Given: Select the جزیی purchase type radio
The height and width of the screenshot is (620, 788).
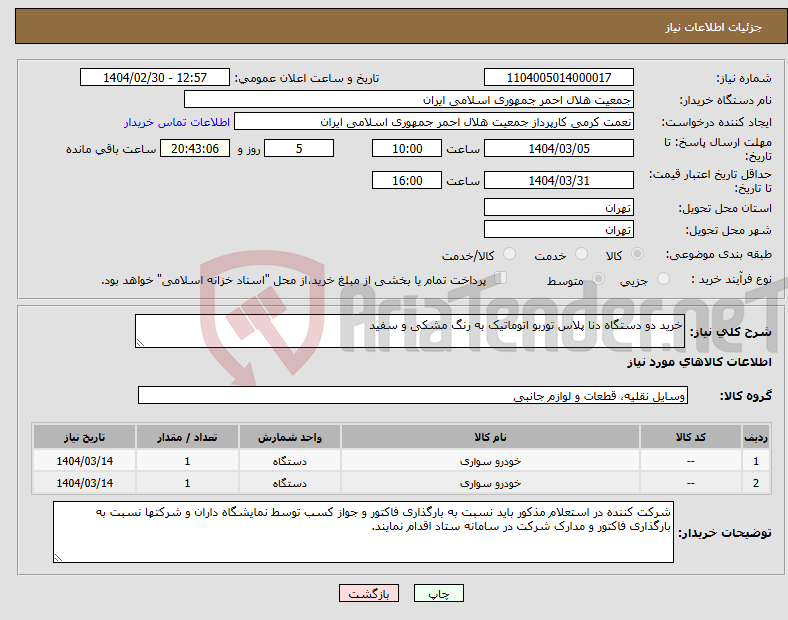Looking at the screenshot, I should coord(663,279).
